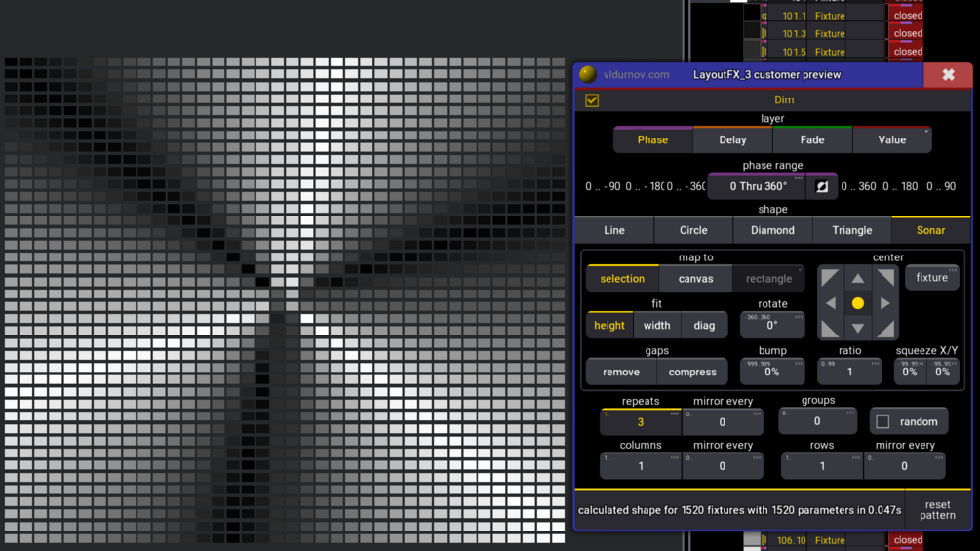The image size is (980, 551).
Task: Apply the 0 .. -90 phase preset
Action: point(603,186)
